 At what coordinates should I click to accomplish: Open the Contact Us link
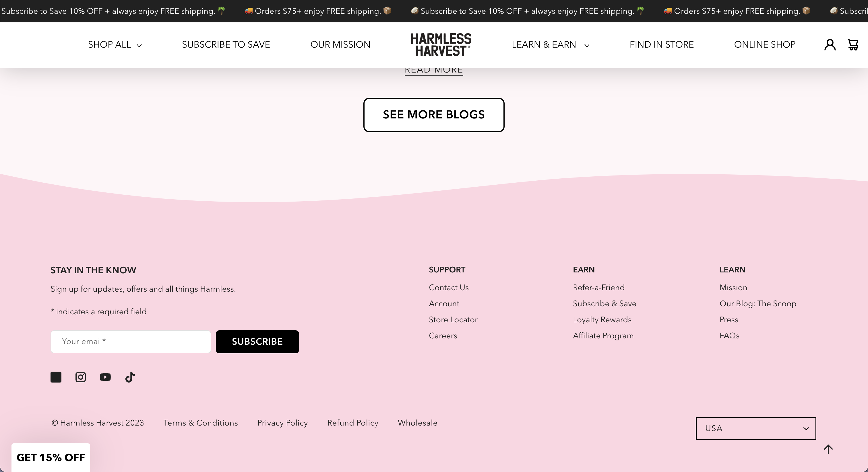point(449,288)
